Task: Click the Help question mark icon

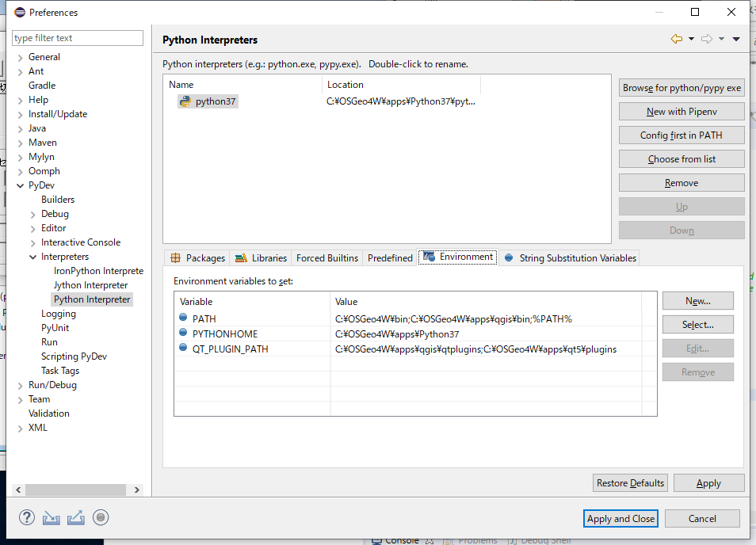Action: (x=27, y=518)
